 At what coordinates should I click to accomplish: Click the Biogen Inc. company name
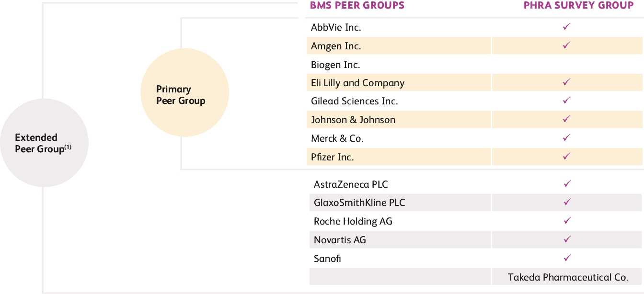335,65
